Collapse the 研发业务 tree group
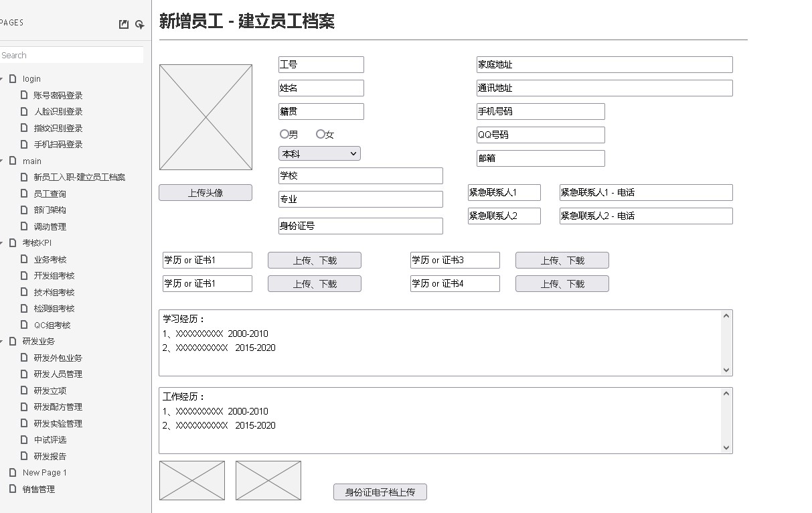Image resolution: width=812 pixels, height=513 pixels. click(x=2, y=342)
